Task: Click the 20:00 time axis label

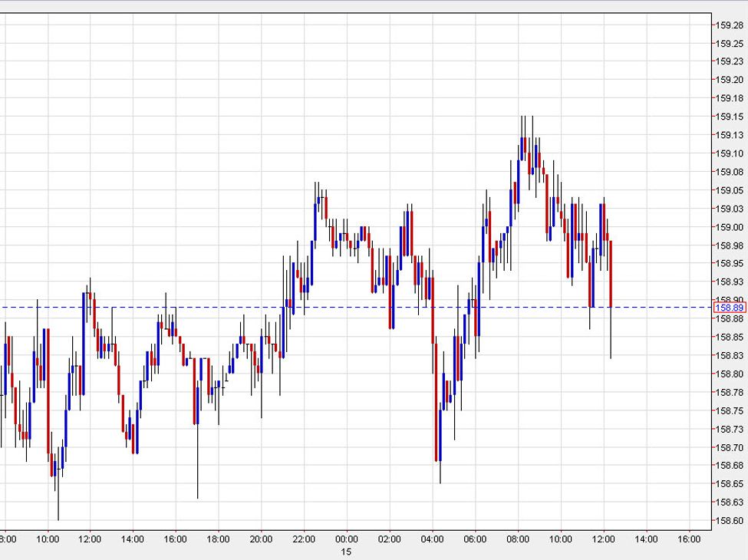Action: coord(262,539)
